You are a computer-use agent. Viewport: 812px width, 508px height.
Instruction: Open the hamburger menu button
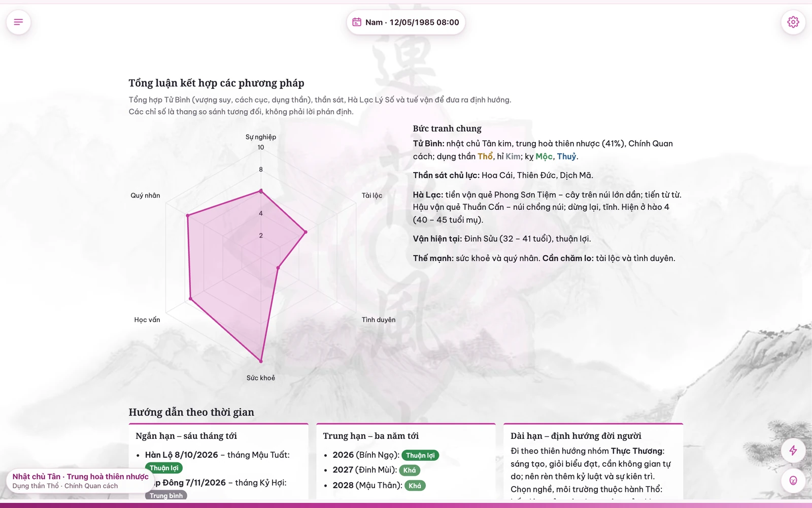tap(19, 22)
